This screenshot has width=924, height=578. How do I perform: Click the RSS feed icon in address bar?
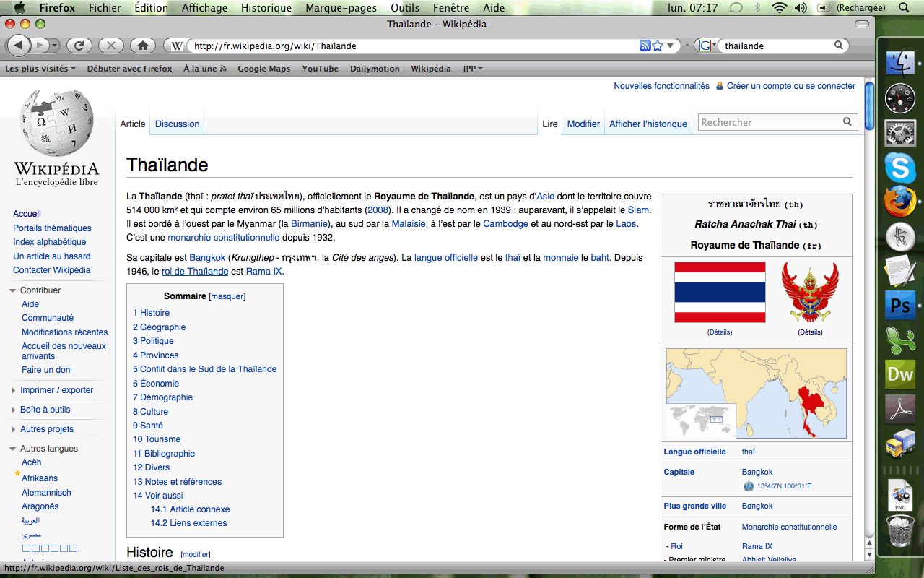pyautogui.click(x=645, y=46)
